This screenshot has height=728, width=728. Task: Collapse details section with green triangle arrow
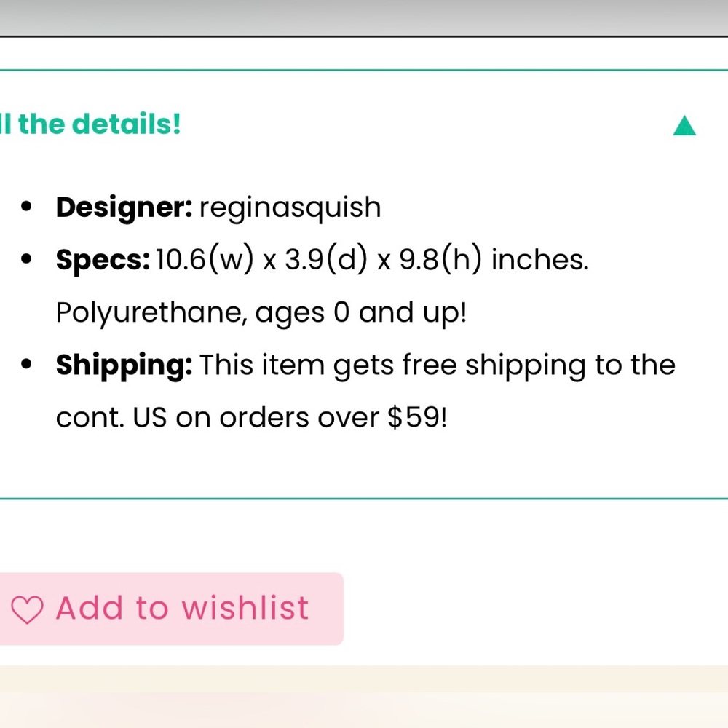[684, 127]
